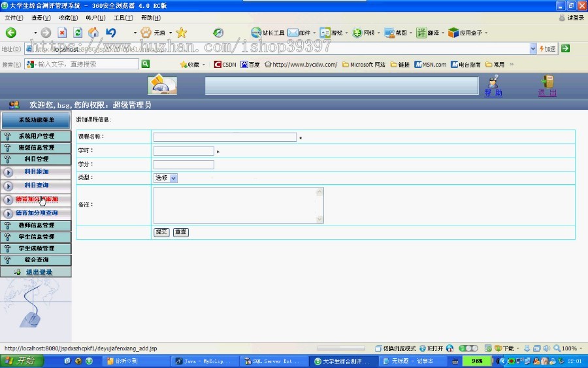Click the 学分 input field
This screenshot has height=368, width=588.
click(x=184, y=164)
